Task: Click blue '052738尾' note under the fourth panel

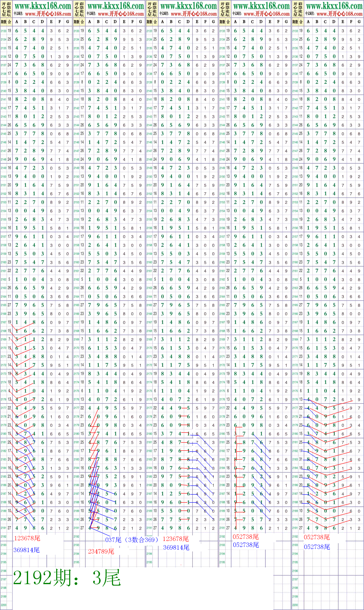Action: 246,545
